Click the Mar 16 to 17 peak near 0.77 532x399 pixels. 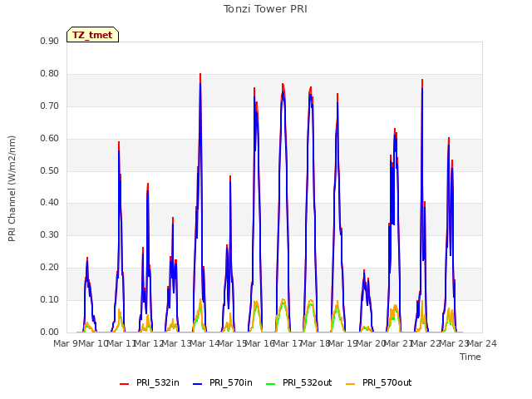283,85
